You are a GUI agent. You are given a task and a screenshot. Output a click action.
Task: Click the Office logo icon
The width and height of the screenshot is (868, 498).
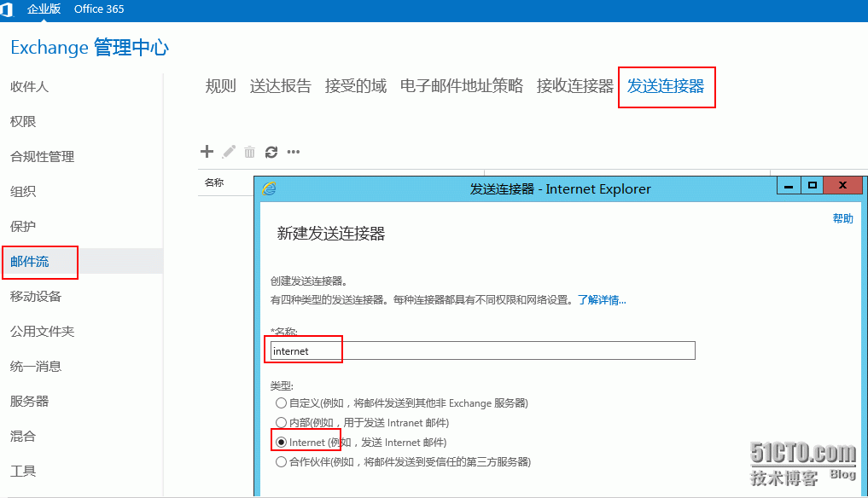pyautogui.click(x=6, y=9)
